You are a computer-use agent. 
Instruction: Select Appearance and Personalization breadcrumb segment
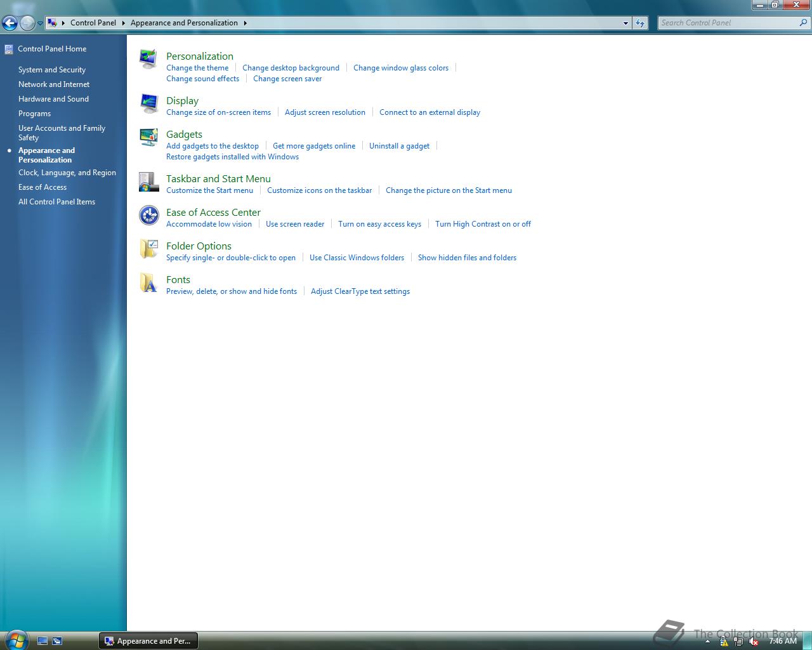184,23
